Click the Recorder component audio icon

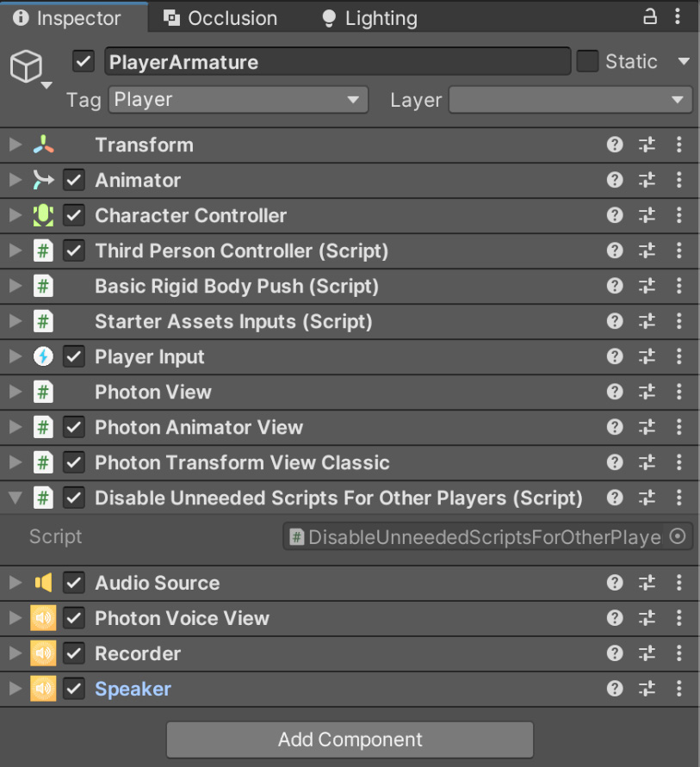tap(43, 653)
